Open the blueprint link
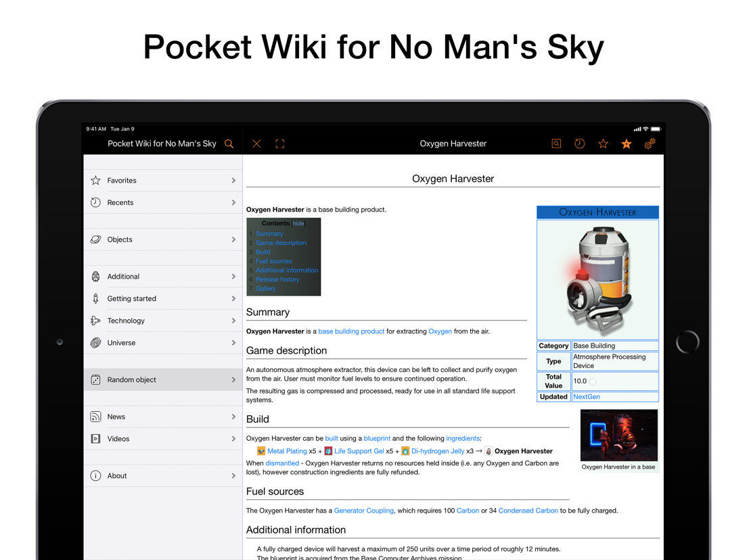This screenshot has height=560, width=747. click(377, 438)
